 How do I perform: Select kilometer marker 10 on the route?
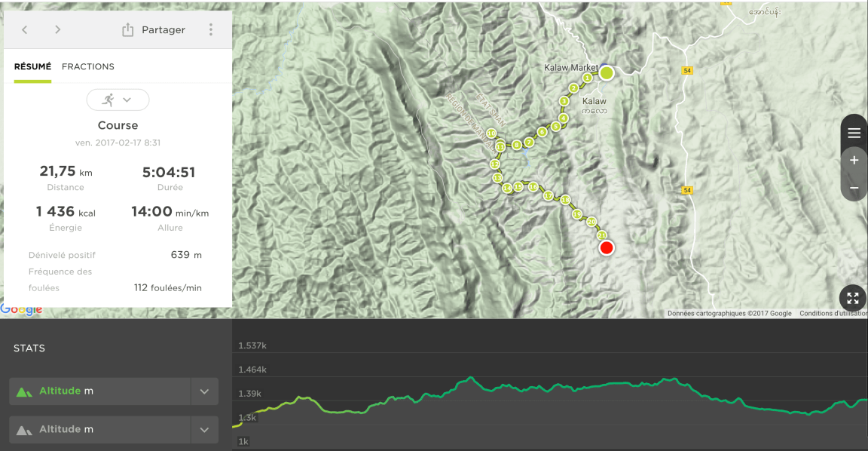click(491, 133)
